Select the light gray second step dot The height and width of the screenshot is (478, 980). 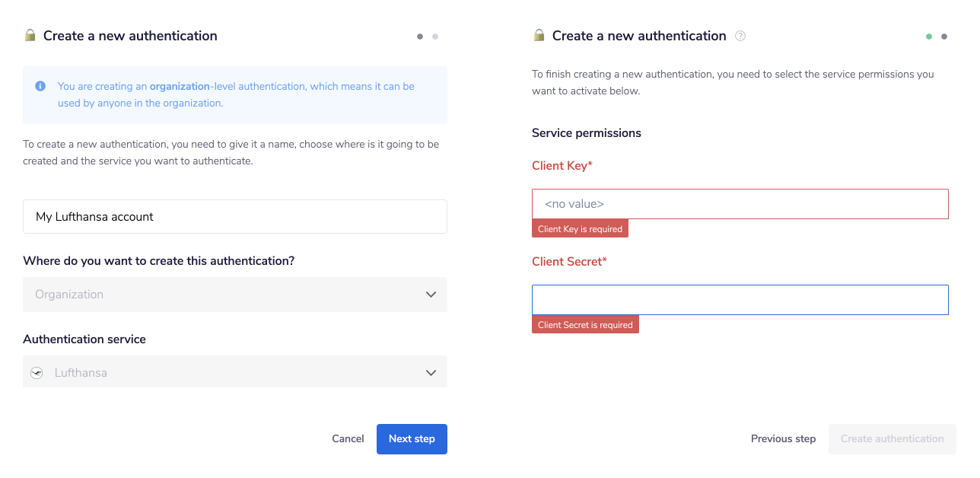435,37
